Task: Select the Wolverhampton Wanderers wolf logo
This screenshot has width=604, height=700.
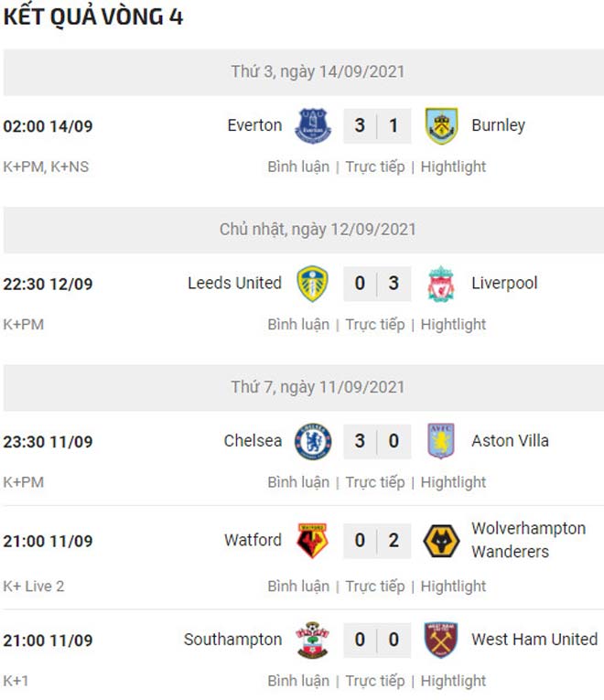Action: (441, 541)
